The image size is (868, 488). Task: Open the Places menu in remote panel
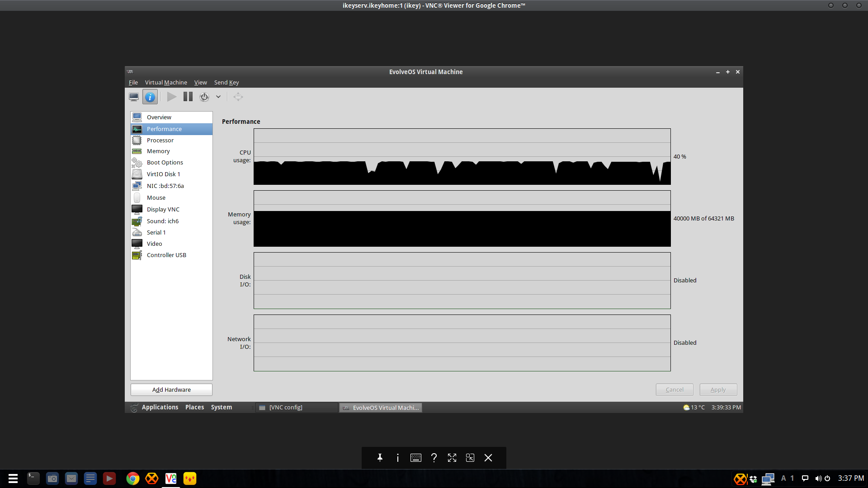194,407
